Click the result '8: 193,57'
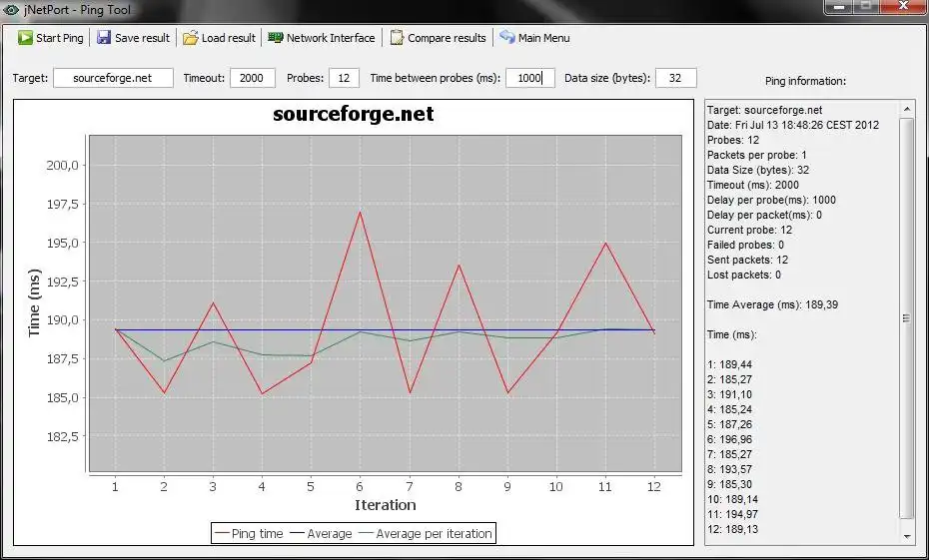 tap(729, 469)
